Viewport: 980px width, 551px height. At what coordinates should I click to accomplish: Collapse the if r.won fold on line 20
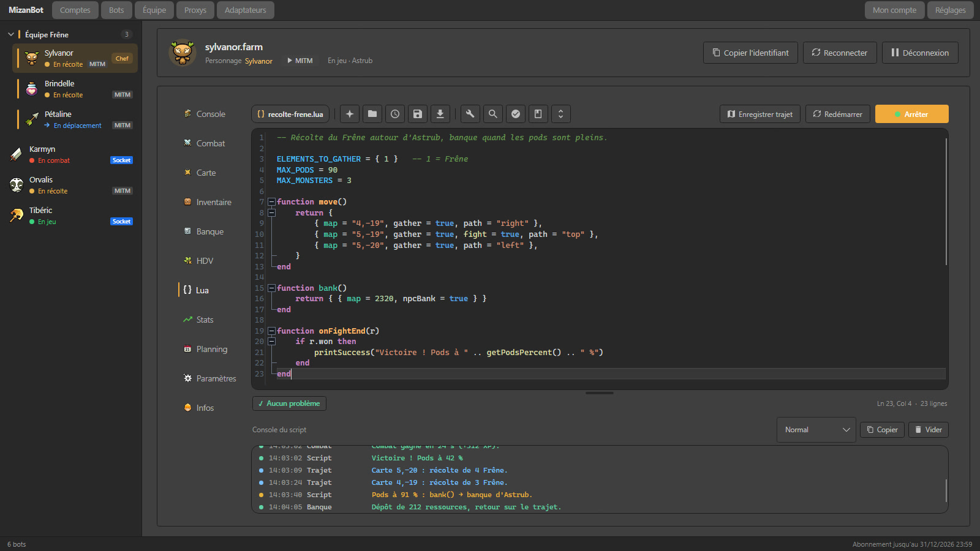point(271,342)
